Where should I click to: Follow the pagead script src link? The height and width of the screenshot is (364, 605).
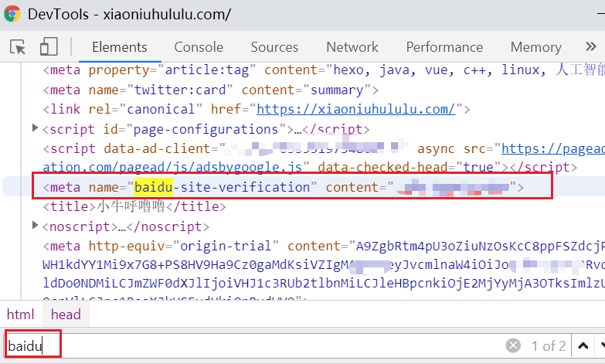(552, 148)
